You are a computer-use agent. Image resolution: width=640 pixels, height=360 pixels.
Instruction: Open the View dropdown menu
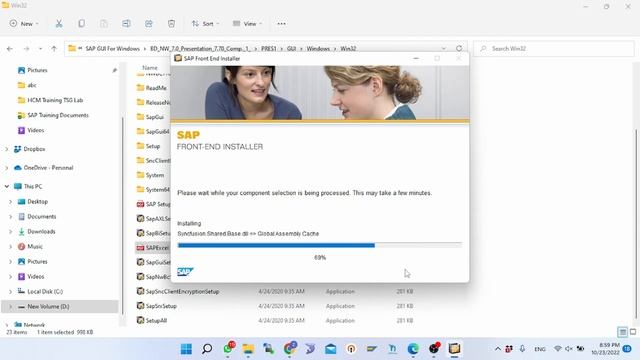[247, 24]
